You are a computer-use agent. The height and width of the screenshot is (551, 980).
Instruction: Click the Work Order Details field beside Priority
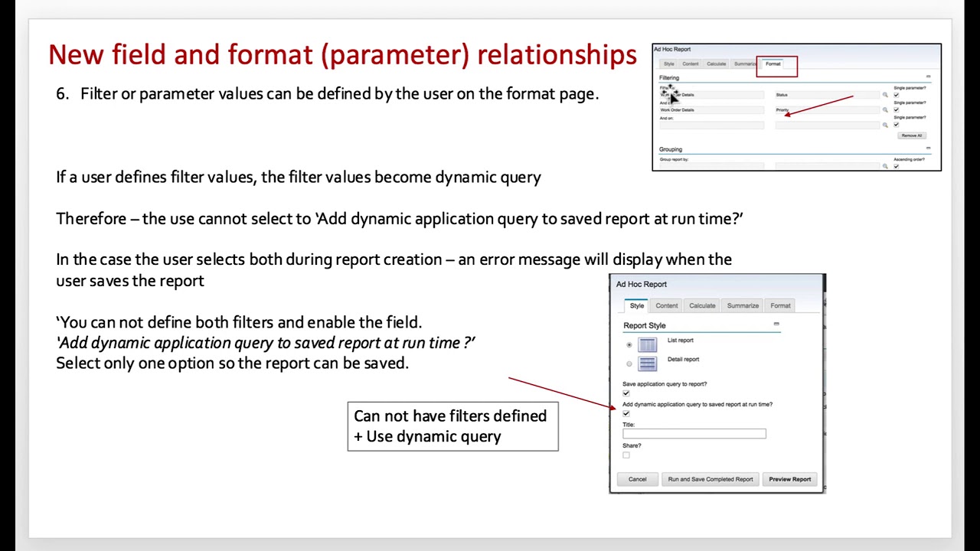[712, 110]
